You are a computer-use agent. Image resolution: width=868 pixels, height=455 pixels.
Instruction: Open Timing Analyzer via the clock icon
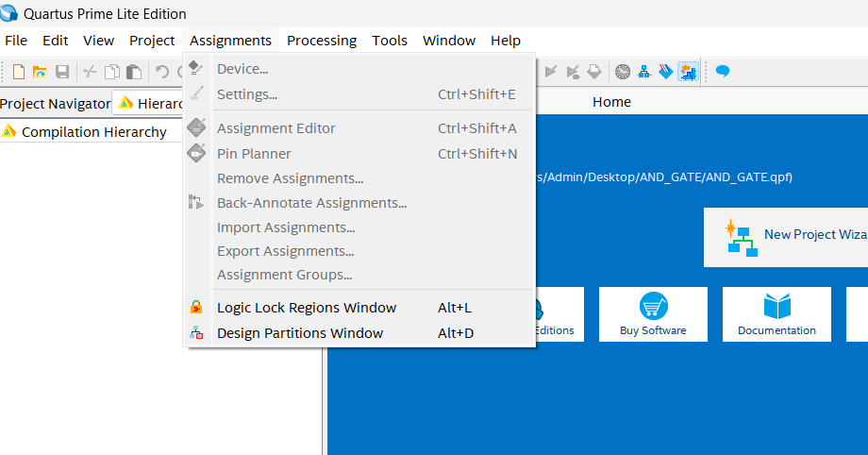[623, 72]
